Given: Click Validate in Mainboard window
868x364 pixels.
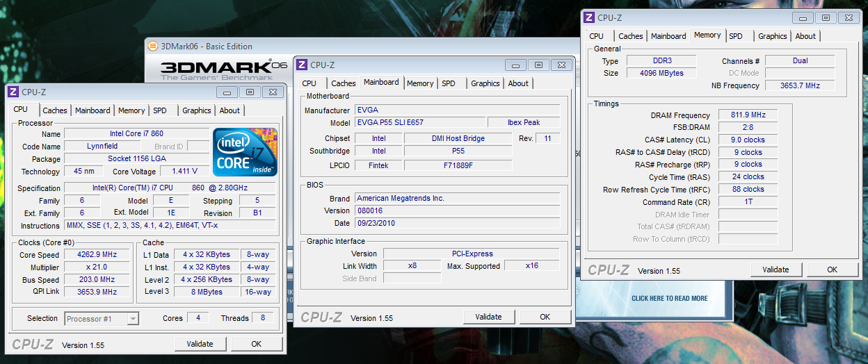Looking at the screenshot, I should click(488, 317).
